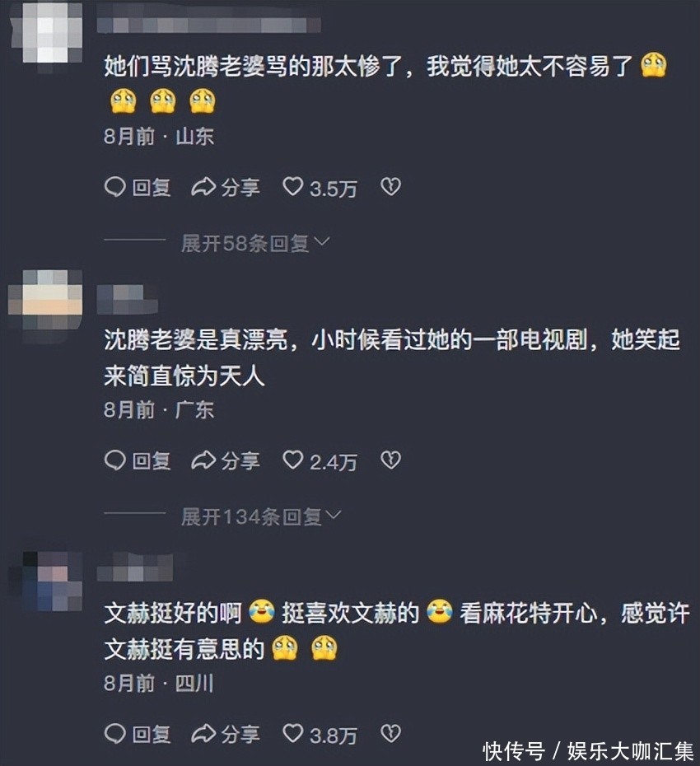Open the third commenter's blurred username
Image resolution: width=700 pixels, height=766 pixels.
click(135, 567)
